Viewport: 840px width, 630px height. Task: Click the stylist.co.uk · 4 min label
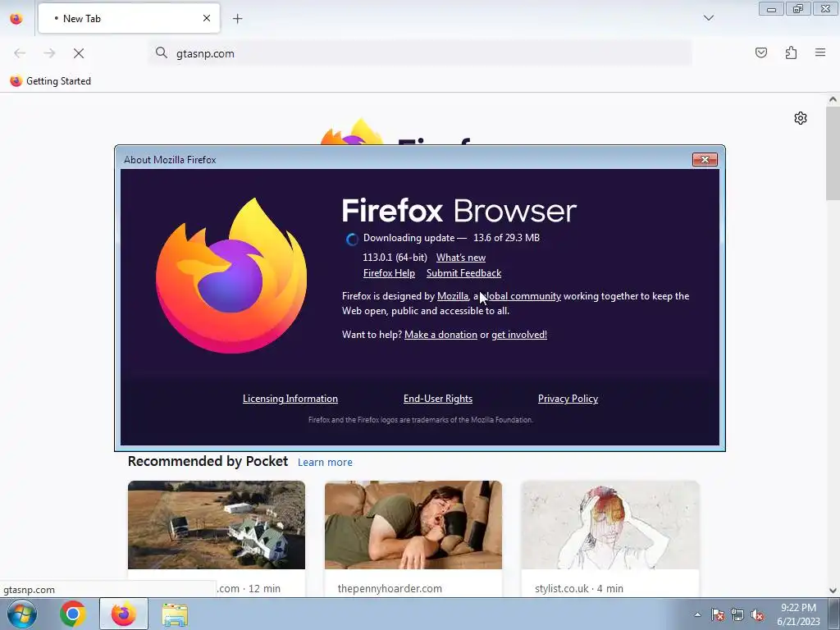578,588
